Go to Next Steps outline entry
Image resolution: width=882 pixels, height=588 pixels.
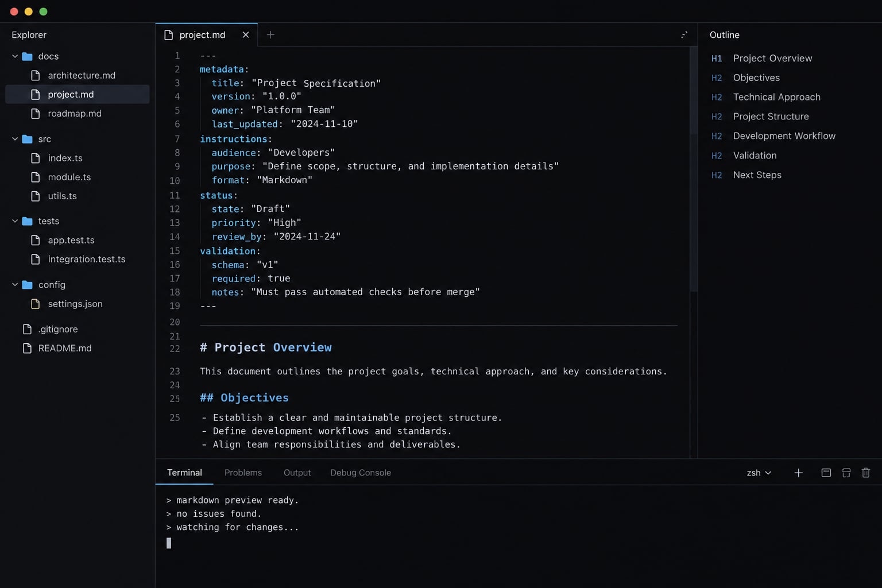click(757, 175)
